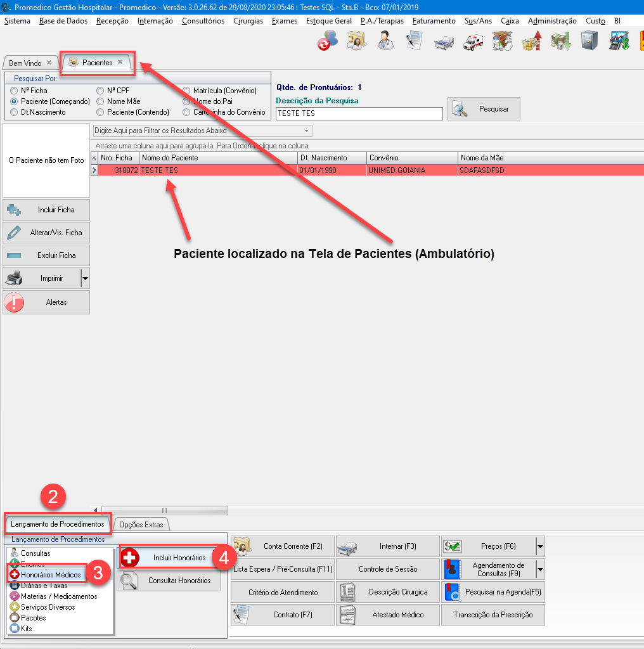Click the patients folder toolbar icon
The image size is (644, 649).
click(356, 41)
